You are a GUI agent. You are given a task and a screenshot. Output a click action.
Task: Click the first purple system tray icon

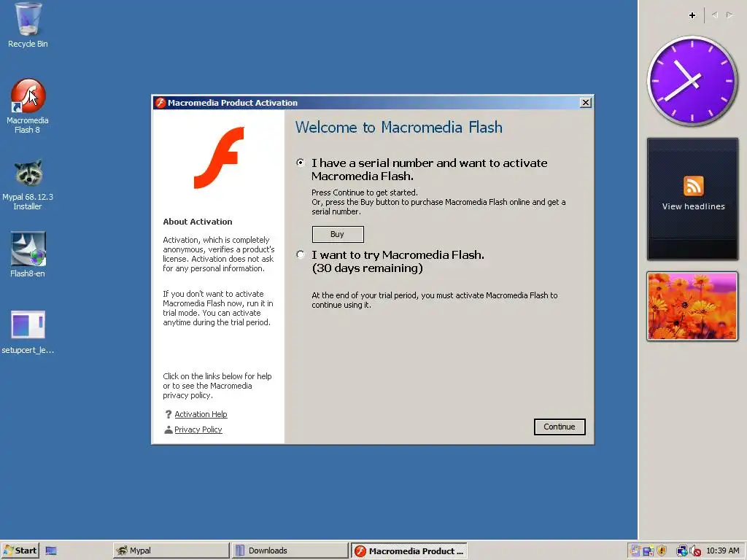pyautogui.click(x=635, y=551)
